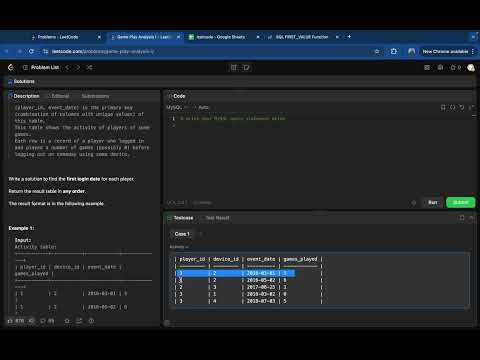Image resolution: width=480 pixels, height=360 pixels.
Task: Open the browser extensions puzzle icon
Action: (394, 51)
